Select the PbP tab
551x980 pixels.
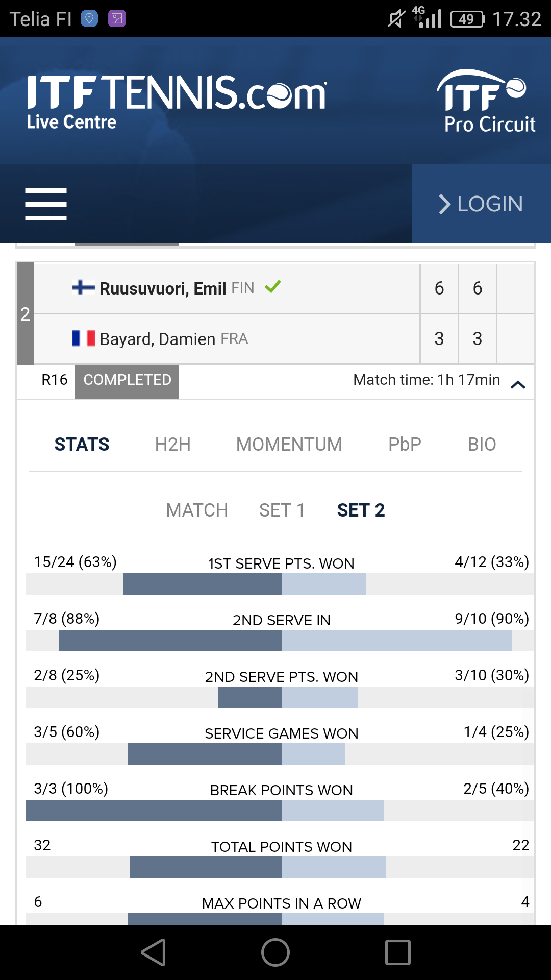coord(405,445)
